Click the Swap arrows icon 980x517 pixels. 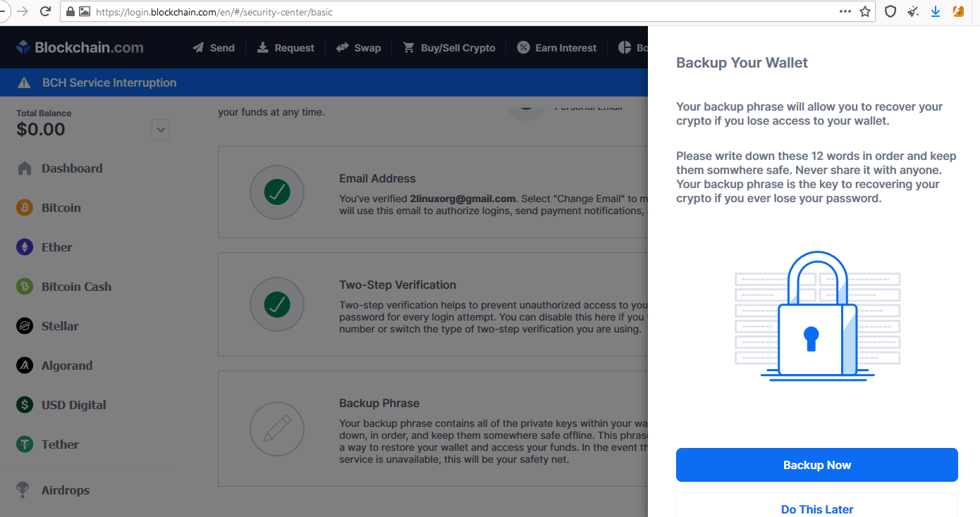(343, 48)
